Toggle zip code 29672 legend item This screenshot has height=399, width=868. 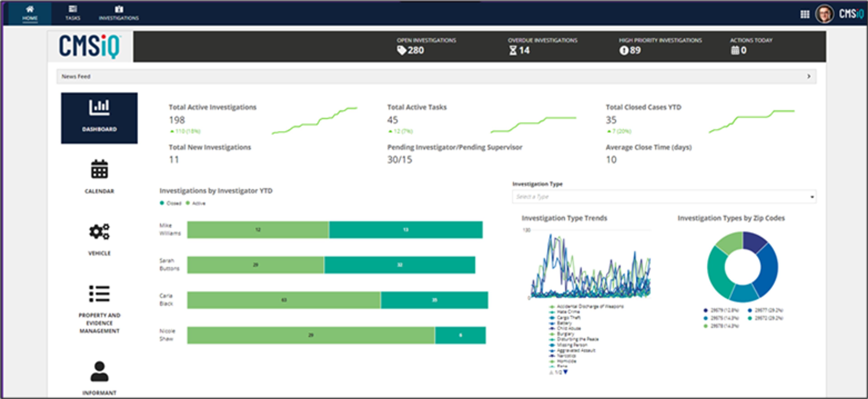click(x=765, y=318)
